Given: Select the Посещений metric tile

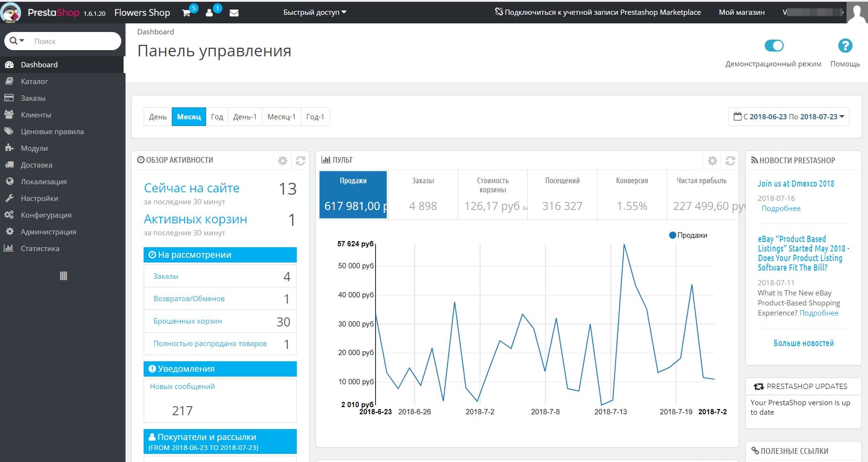Looking at the screenshot, I should point(562,195).
